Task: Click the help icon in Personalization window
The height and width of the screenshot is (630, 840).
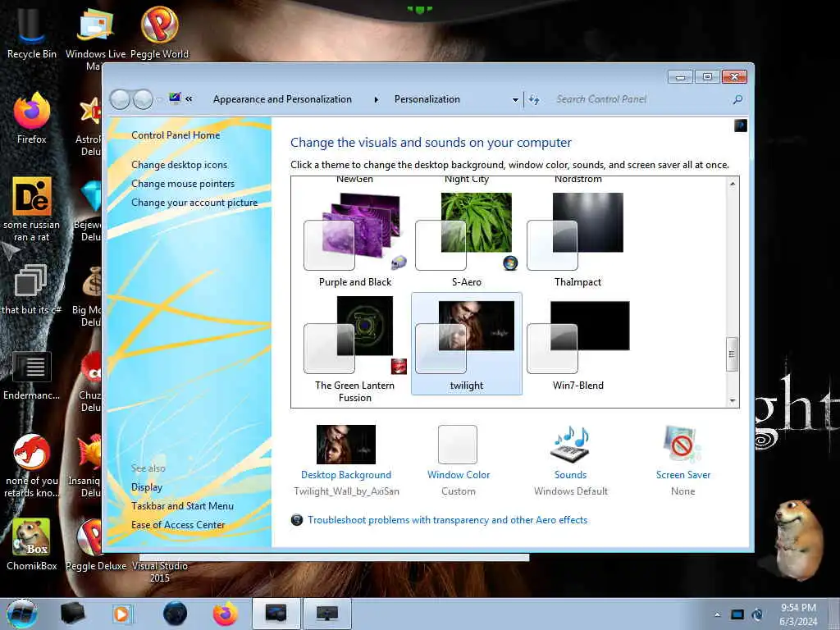Action: tap(741, 126)
